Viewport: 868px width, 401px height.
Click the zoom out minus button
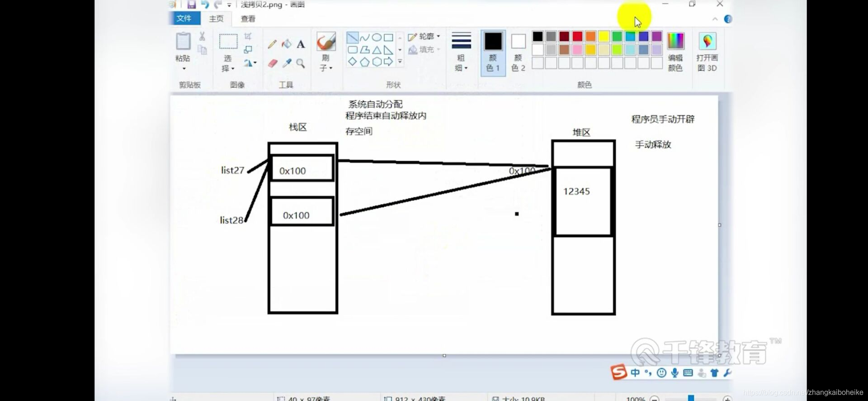pyautogui.click(x=654, y=399)
